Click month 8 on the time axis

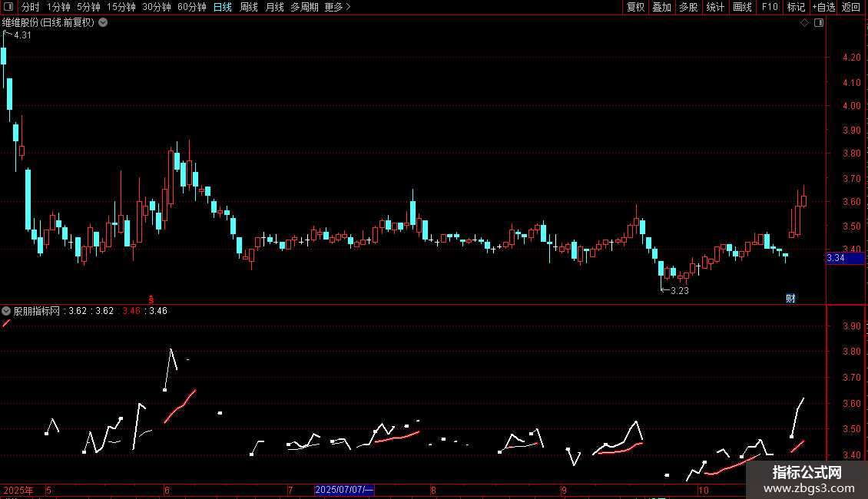tap(433, 490)
